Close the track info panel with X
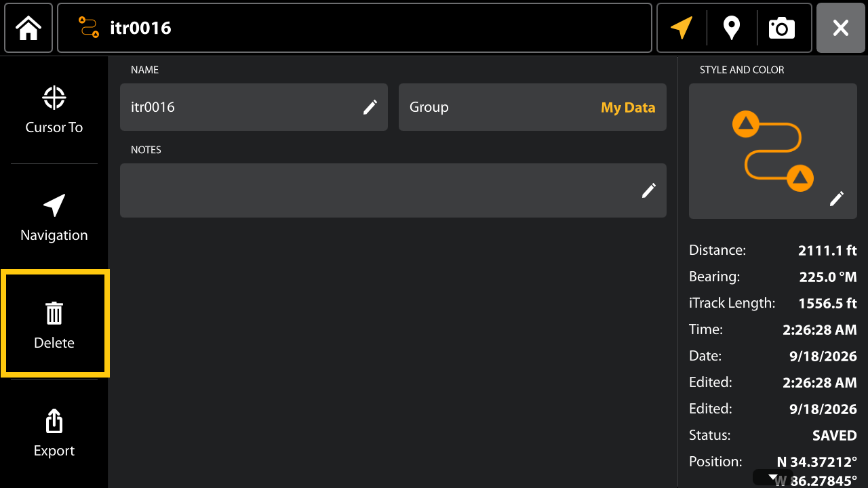 point(841,28)
